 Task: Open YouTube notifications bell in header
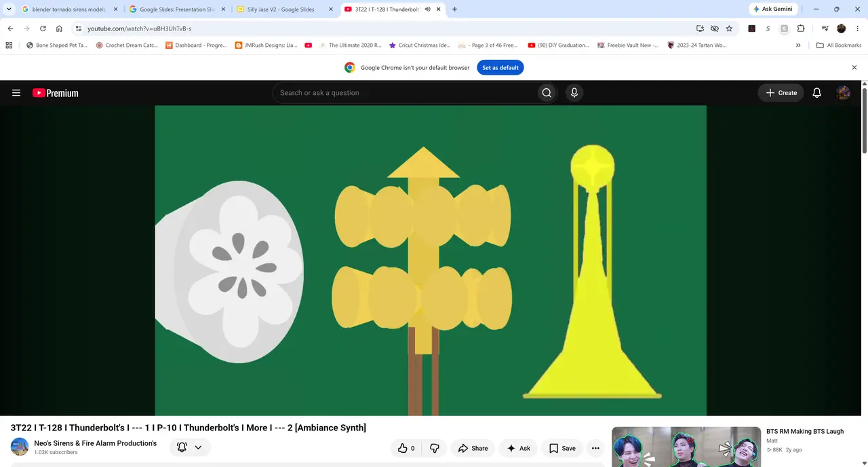pos(817,93)
